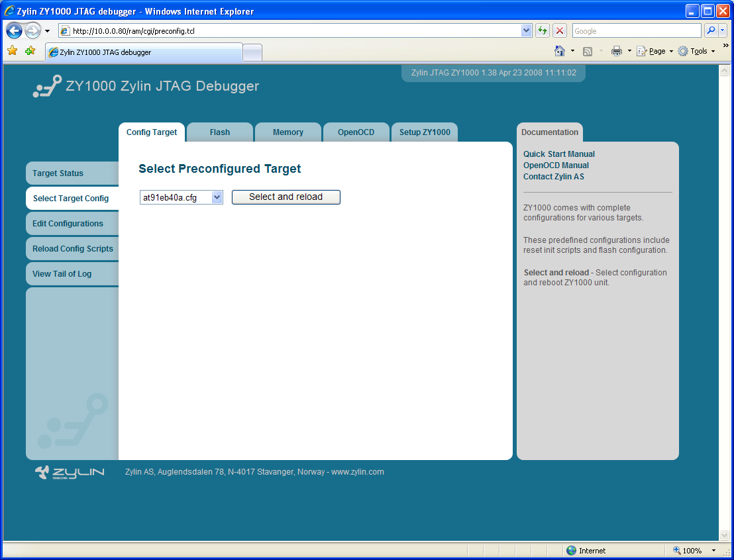Open the recent pages dropdown arrow
The image size is (734, 560).
click(x=47, y=31)
